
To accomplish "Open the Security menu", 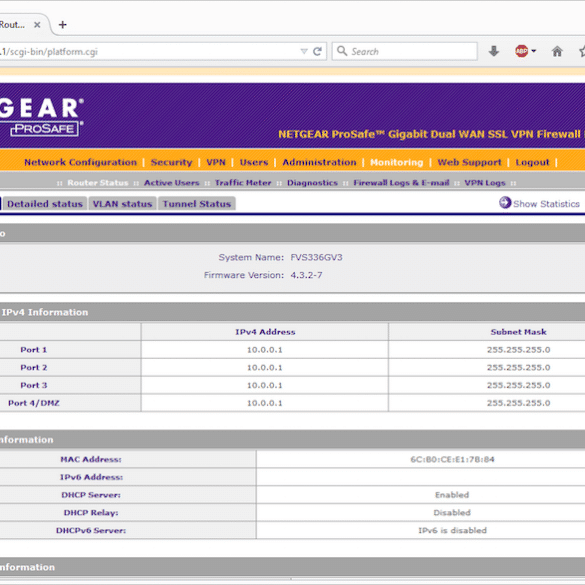I will coord(171,162).
